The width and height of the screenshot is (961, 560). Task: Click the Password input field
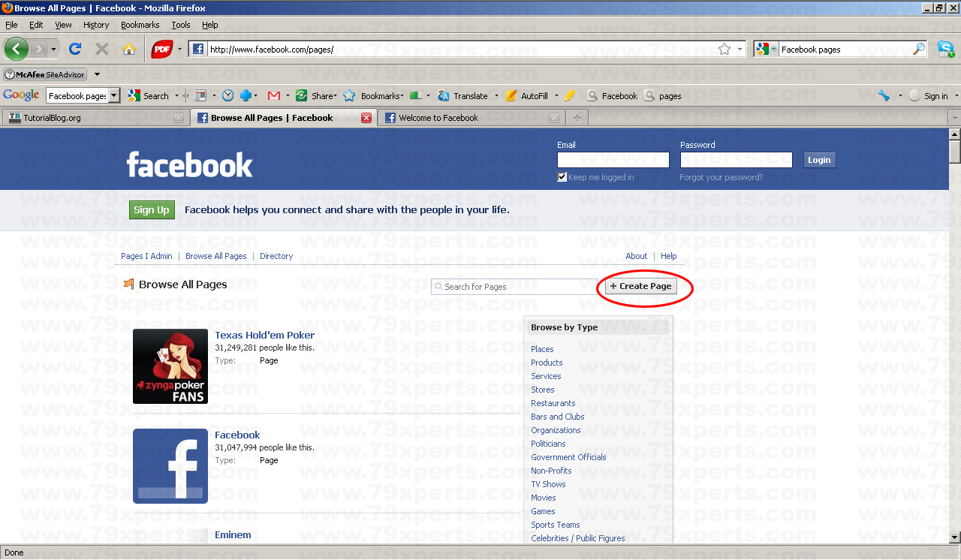click(736, 160)
